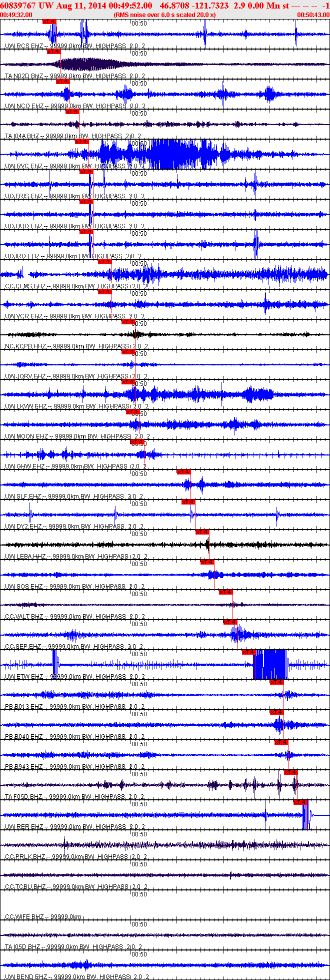Click the end time 00:50:43.00 label
This screenshot has height=980, width=330.
313,15
